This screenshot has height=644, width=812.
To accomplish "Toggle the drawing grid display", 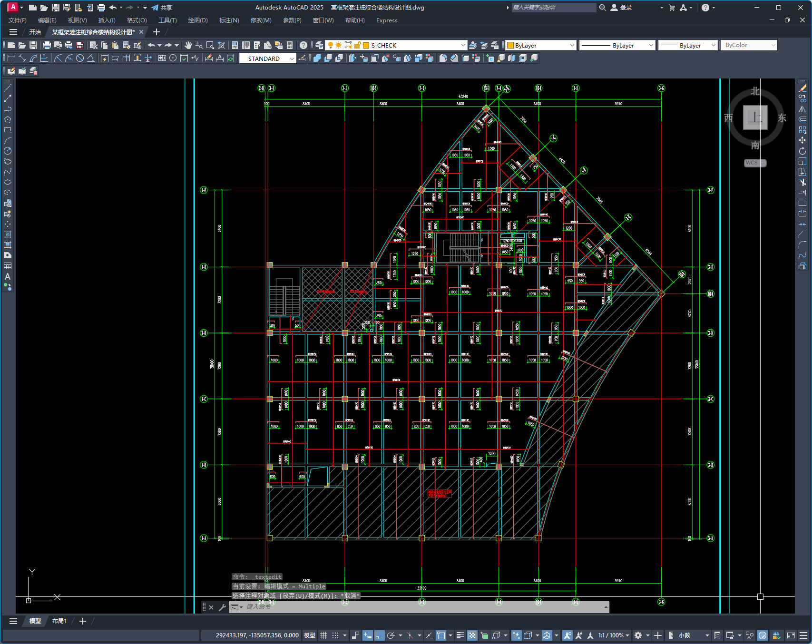I will (324, 635).
